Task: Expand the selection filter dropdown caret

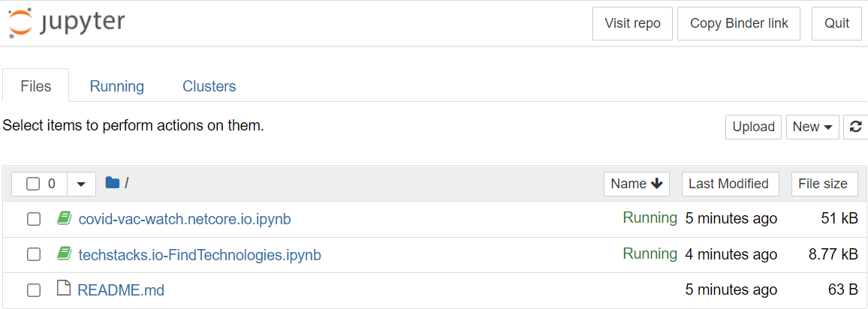Action: click(x=81, y=184)
